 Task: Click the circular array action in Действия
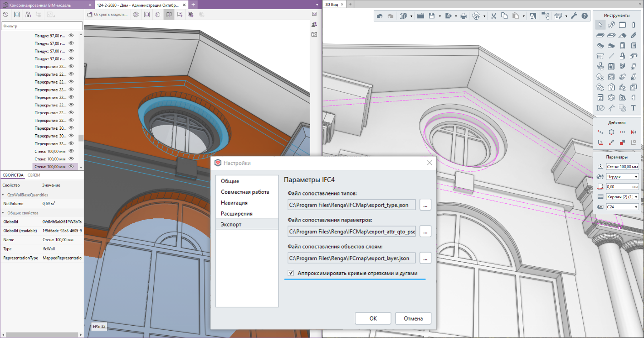point(612,132)
